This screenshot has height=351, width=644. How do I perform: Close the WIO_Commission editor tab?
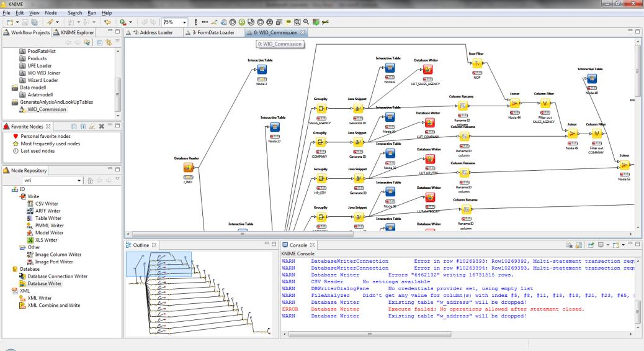303,32
